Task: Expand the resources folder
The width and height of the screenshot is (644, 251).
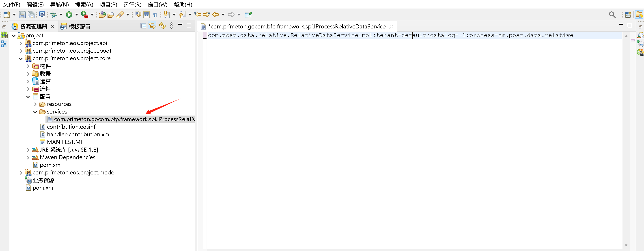Action: coord(35,104)
